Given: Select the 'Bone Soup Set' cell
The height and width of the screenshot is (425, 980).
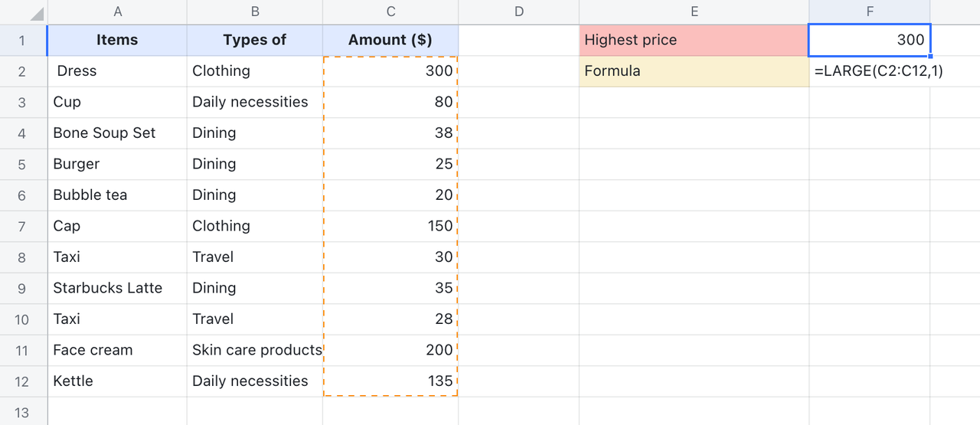Looking at the screenshot, I should [x=117, y=133].
